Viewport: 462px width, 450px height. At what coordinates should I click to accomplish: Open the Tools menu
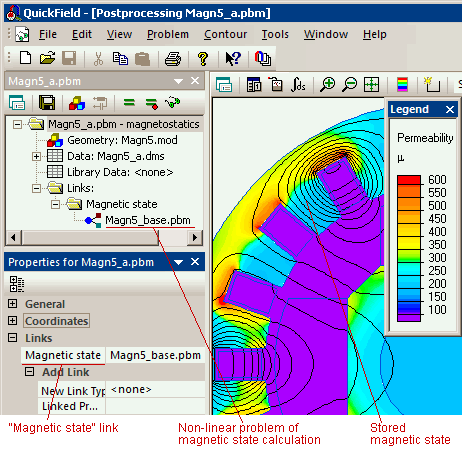275,34
